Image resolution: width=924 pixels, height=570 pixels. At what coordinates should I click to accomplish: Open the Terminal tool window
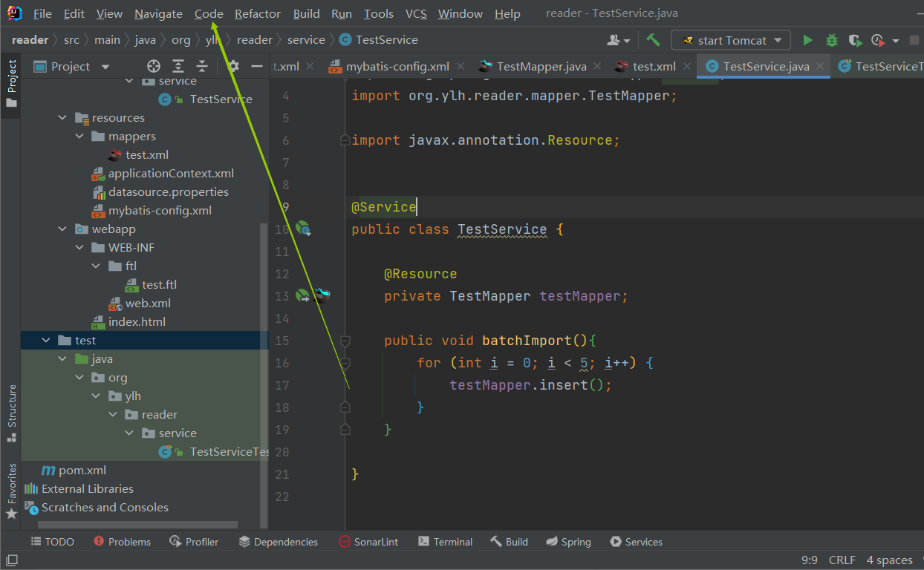(x=445, y=542)
